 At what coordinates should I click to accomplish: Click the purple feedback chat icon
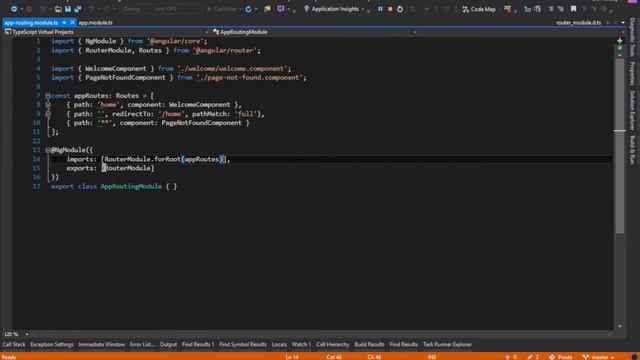click(281, 9)
